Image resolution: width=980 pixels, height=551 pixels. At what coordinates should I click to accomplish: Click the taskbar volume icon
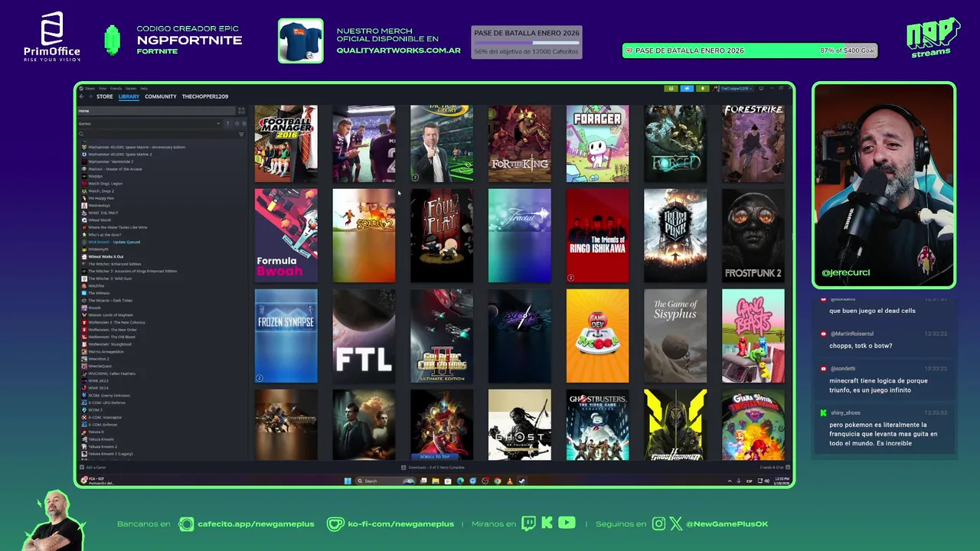767,481
